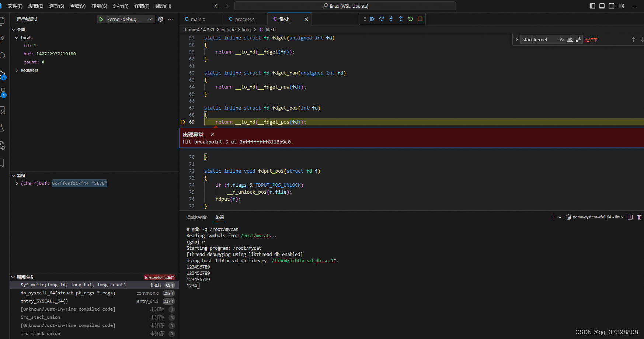Click the Step Out icon in debug toolbar

(401, 19)
